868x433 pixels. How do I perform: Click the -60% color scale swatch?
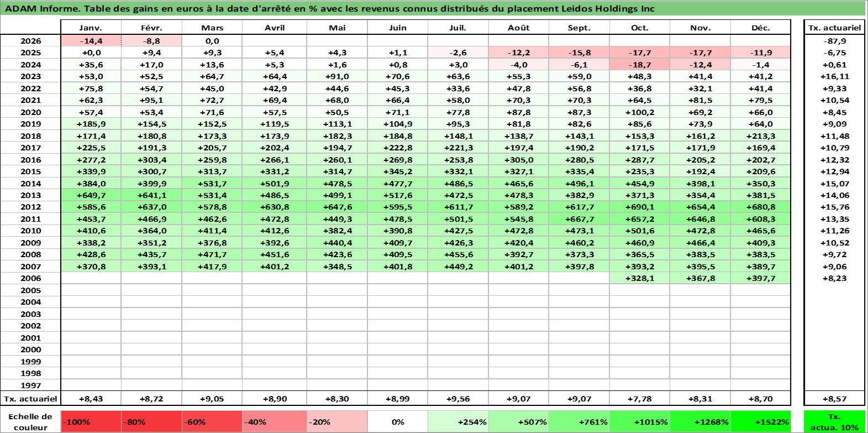click(212, 421)
